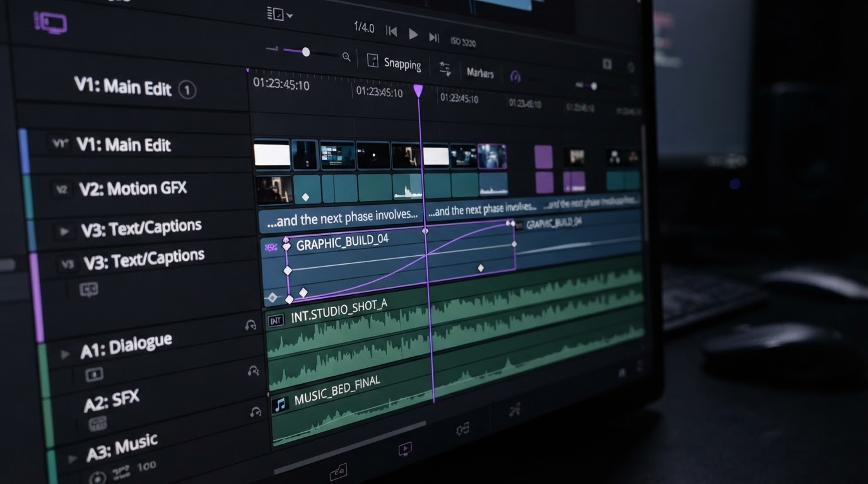Click the node-link icon in the bottom page bar

click(x=463, y=429)
